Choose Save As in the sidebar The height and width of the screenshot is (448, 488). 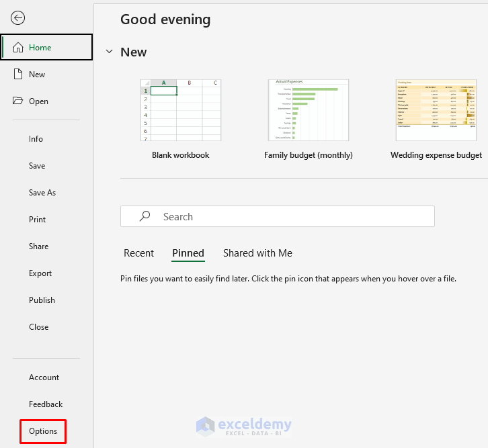tap(42, 193)
